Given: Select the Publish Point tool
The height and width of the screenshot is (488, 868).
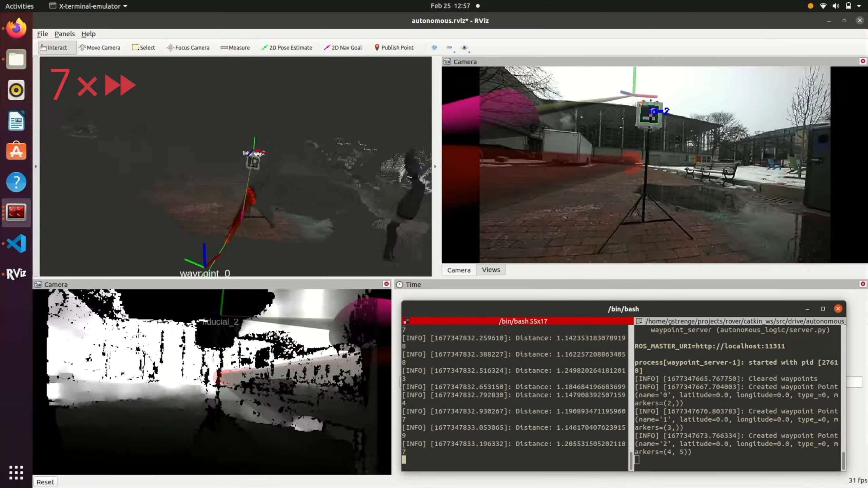Looking at the screenshot, I should pos(394,47).
